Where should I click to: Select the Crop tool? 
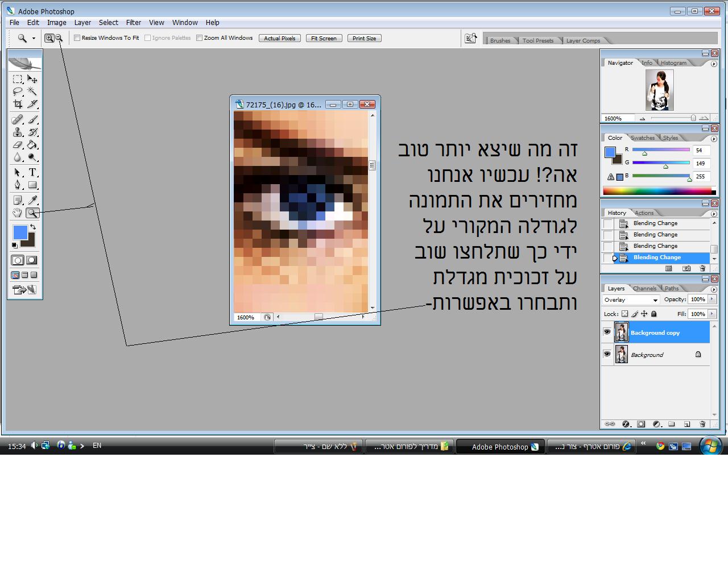click(x=18, y=104)
